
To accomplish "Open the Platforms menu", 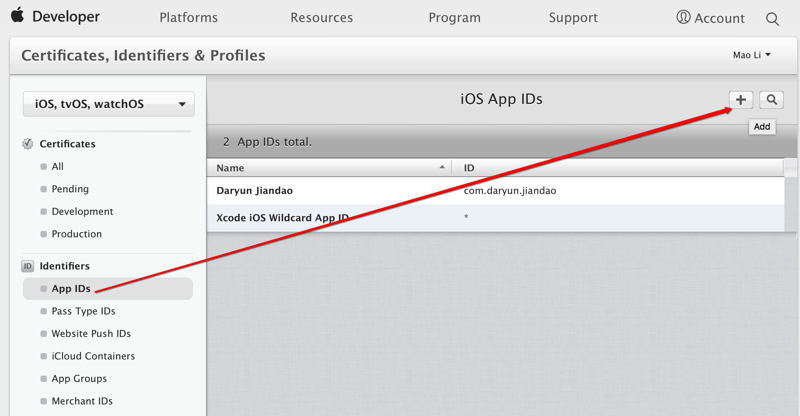I will [191, 18].
